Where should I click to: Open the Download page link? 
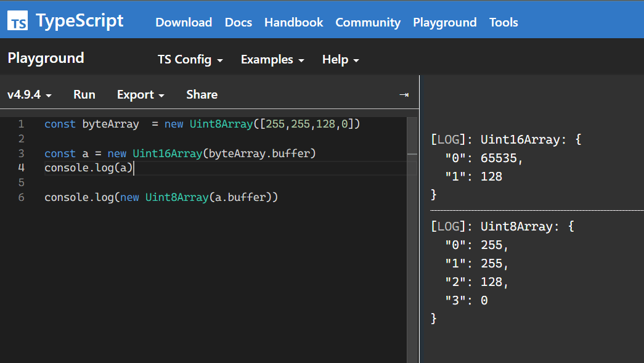[x=184, y=22]
